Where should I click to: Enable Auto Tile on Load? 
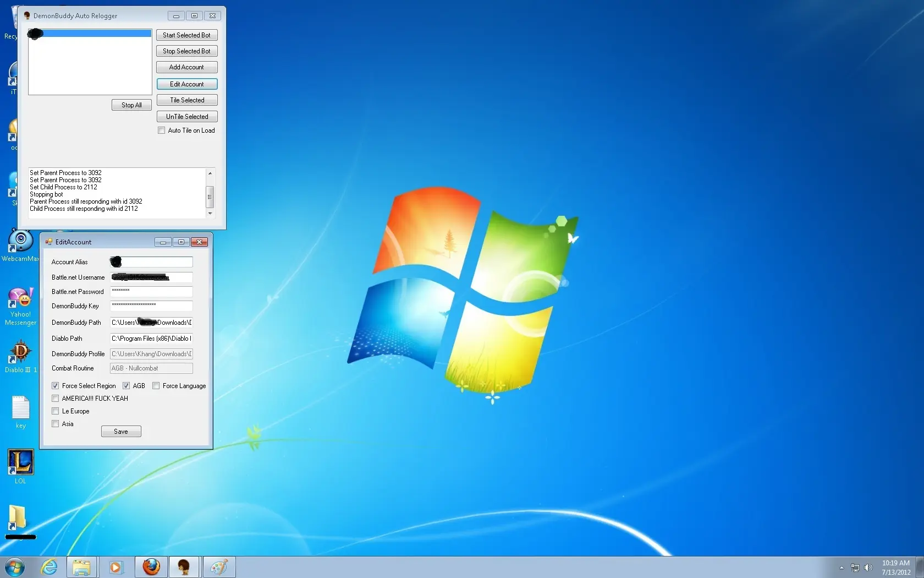pyautogui.click(x=161, y=130)
